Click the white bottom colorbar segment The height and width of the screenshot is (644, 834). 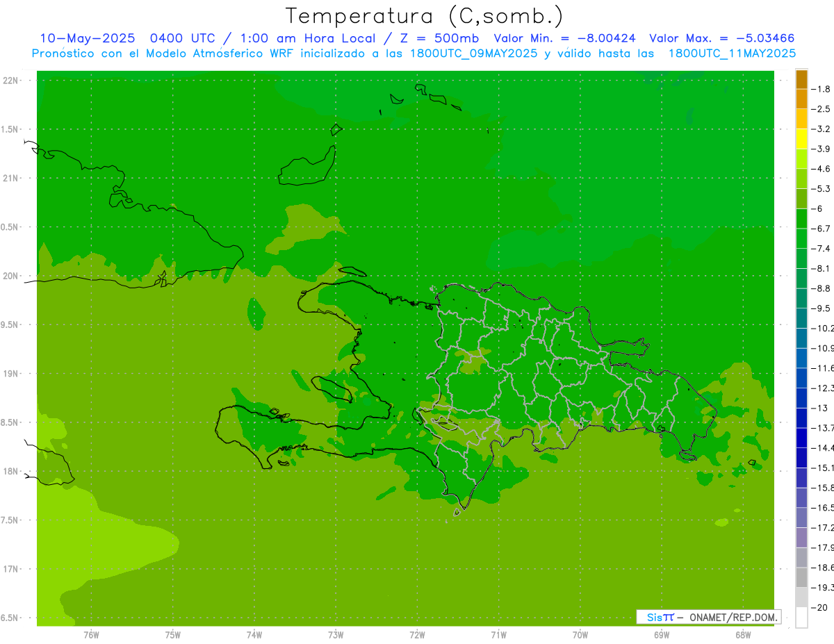[x=801, y=617]
